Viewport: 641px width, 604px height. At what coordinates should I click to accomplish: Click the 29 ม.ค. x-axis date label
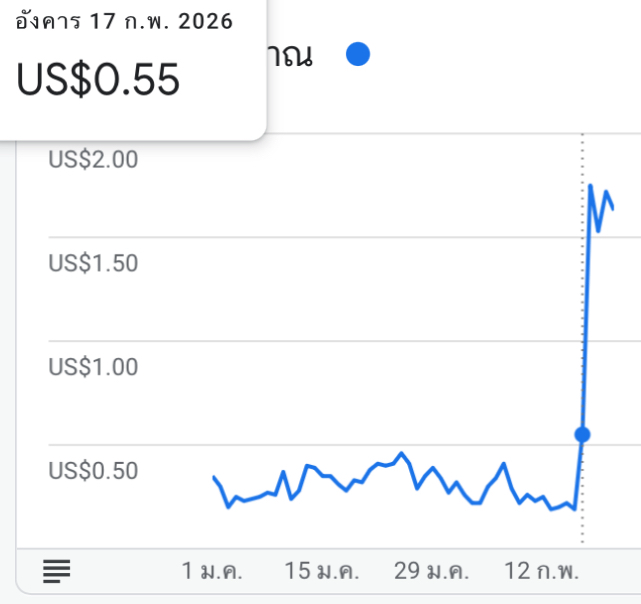432,571
